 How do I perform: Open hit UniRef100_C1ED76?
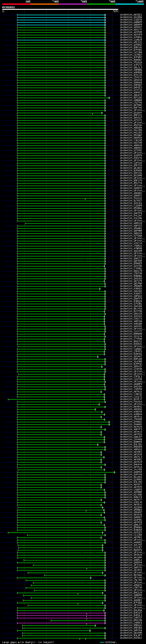point(131,20)
